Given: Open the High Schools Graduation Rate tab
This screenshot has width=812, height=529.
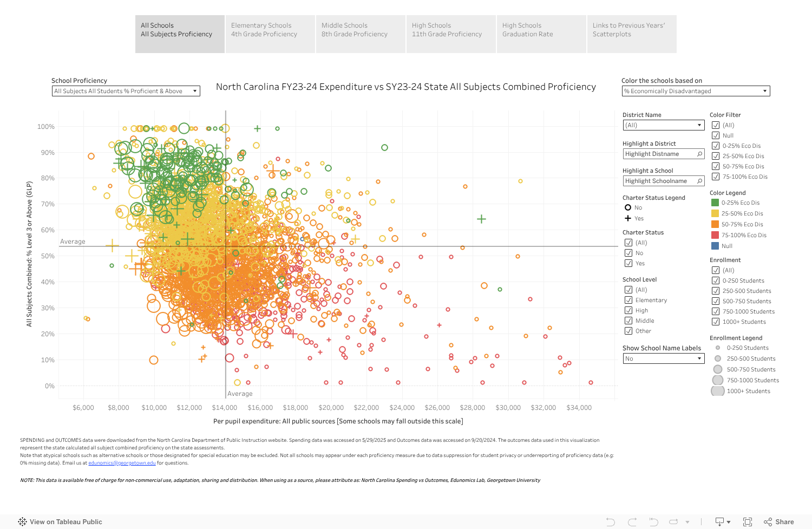Looking at the screenshot, I should [x=541, y=34].
